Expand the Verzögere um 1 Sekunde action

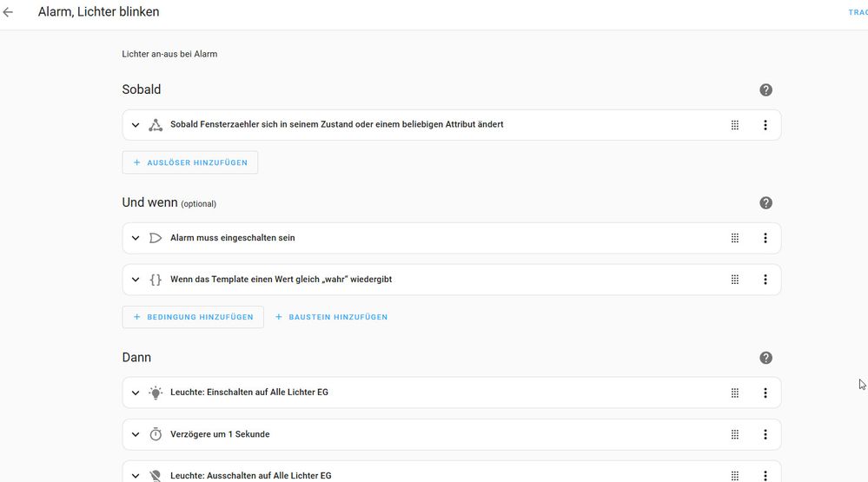tap(136, 434)
